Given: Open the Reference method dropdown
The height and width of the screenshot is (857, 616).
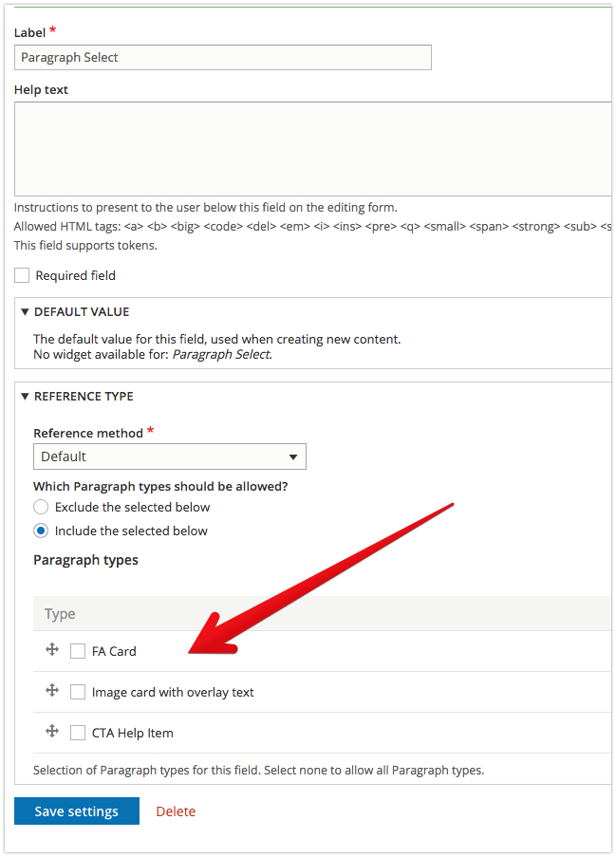Looking at the screenshot, I should 169,456.
